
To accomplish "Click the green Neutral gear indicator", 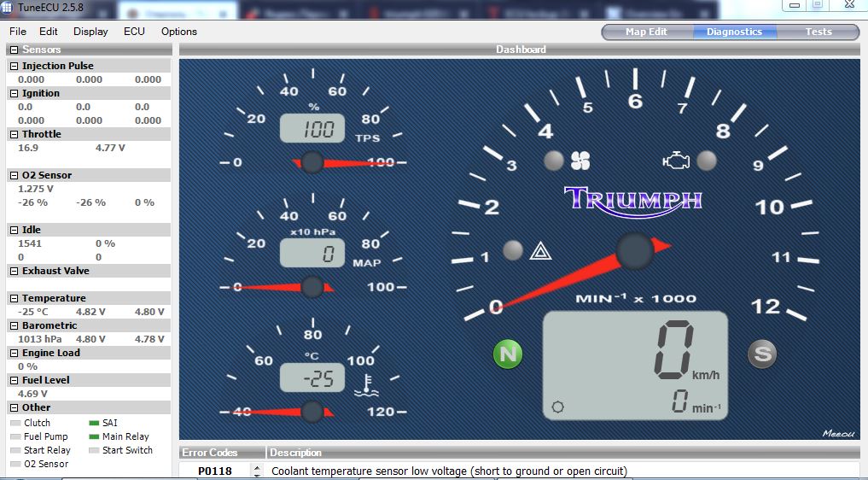I will (x=508, y=354).
